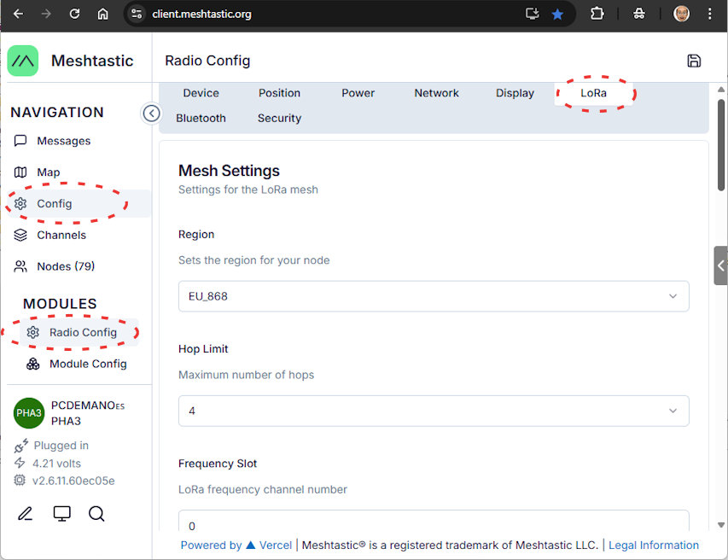728x560 pixels.
Task: Click the Plugged in status text
Action: [x=61, y=446]
